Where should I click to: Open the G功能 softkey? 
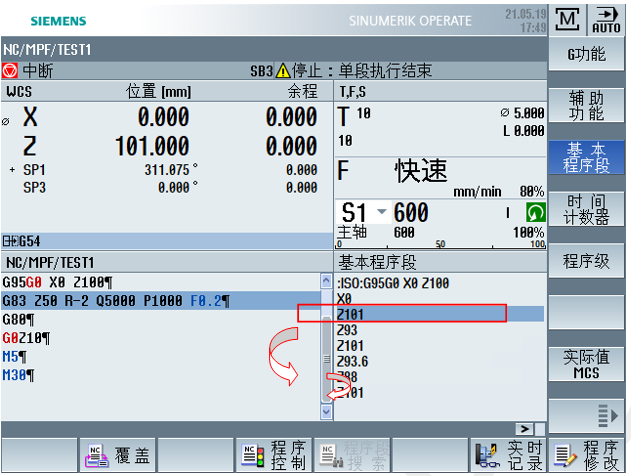coord(586,54)
